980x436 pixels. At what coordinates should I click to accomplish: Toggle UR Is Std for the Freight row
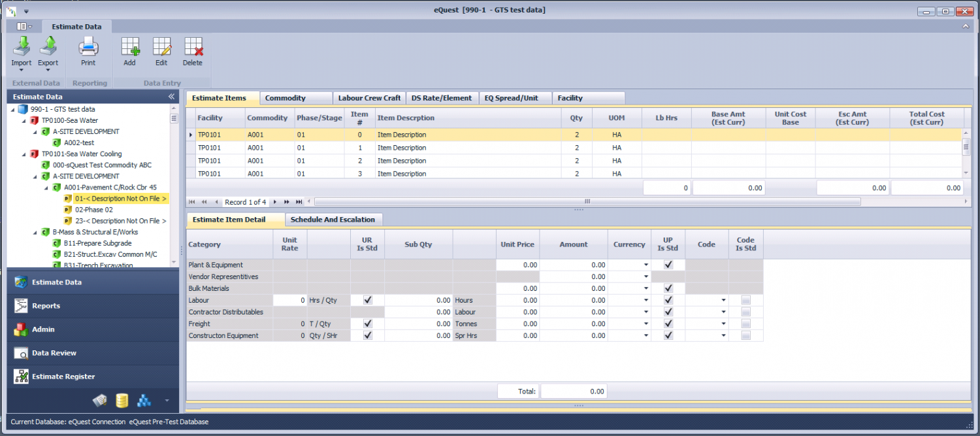click(367, 324)
